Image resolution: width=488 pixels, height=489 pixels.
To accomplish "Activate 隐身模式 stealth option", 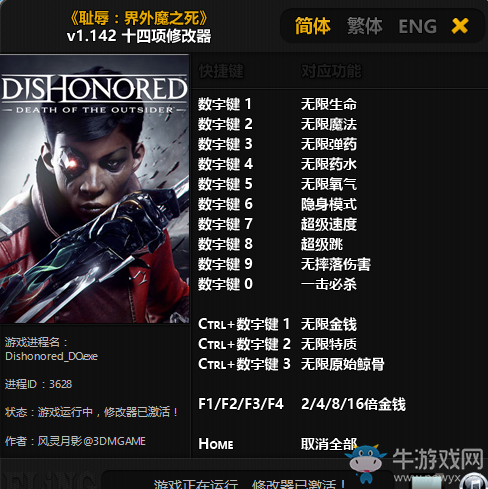I will tap(329, 204).
